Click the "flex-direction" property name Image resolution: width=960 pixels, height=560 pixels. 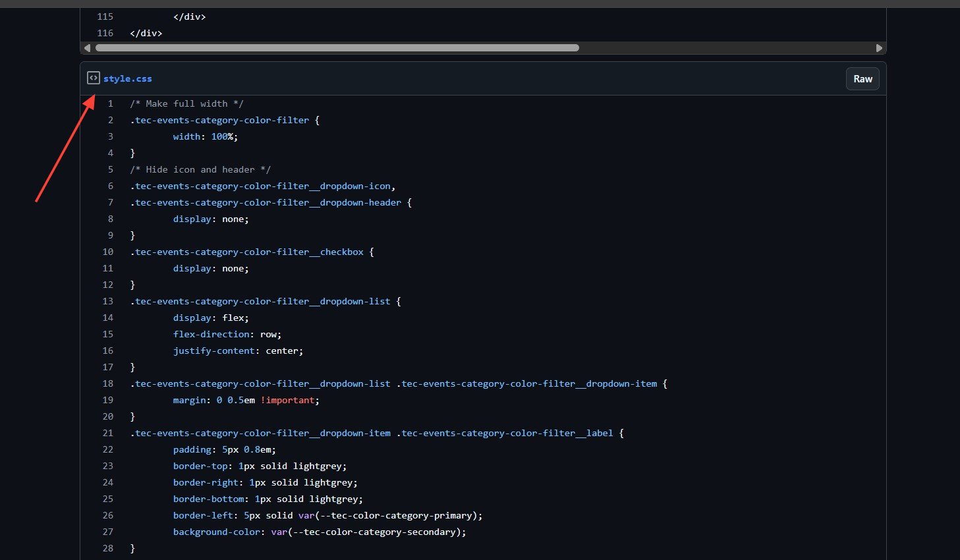pos(211,334)
